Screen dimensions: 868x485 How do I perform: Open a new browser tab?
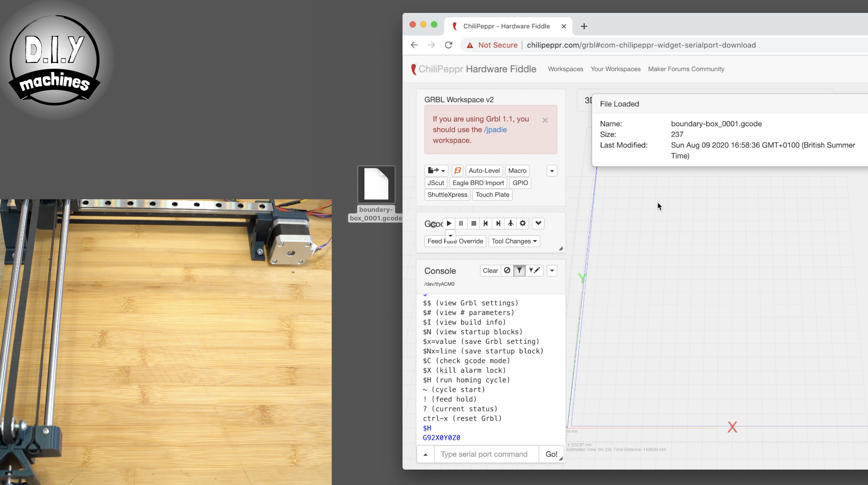[584, 26]
